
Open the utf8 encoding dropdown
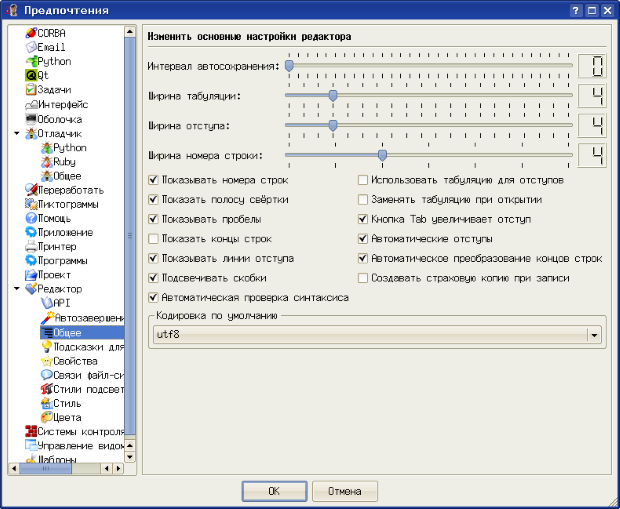[377, 335]
